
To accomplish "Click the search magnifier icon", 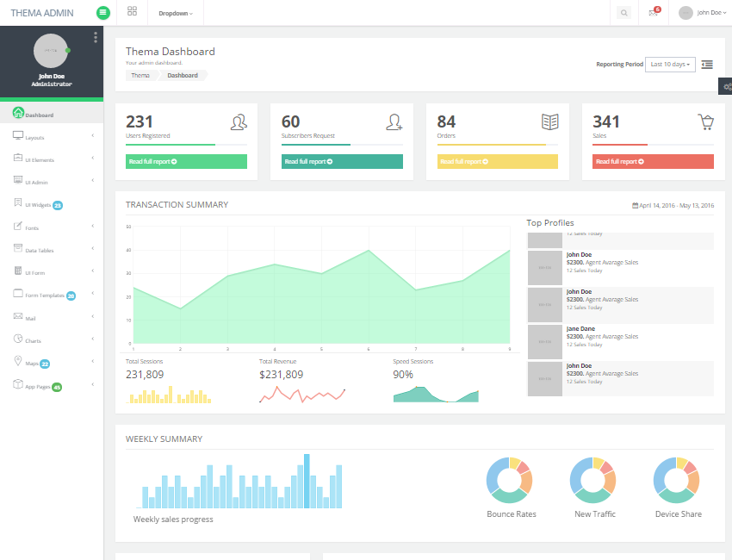I will pos(624,13).
